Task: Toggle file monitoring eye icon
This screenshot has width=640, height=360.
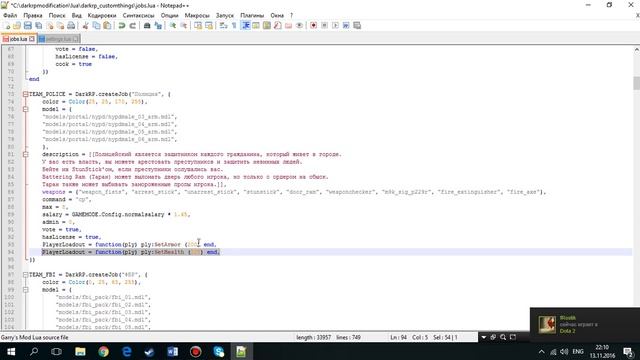Action: click(x=299, y=26)
